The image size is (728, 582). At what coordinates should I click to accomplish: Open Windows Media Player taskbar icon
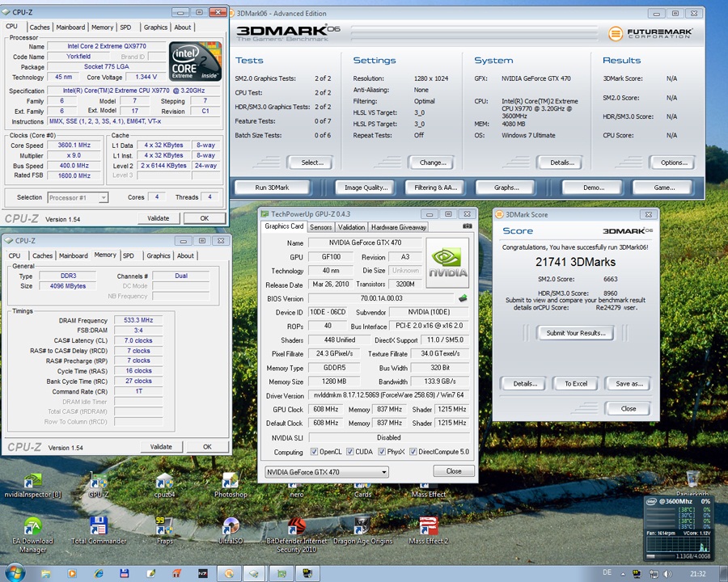(x=72, y=574)
